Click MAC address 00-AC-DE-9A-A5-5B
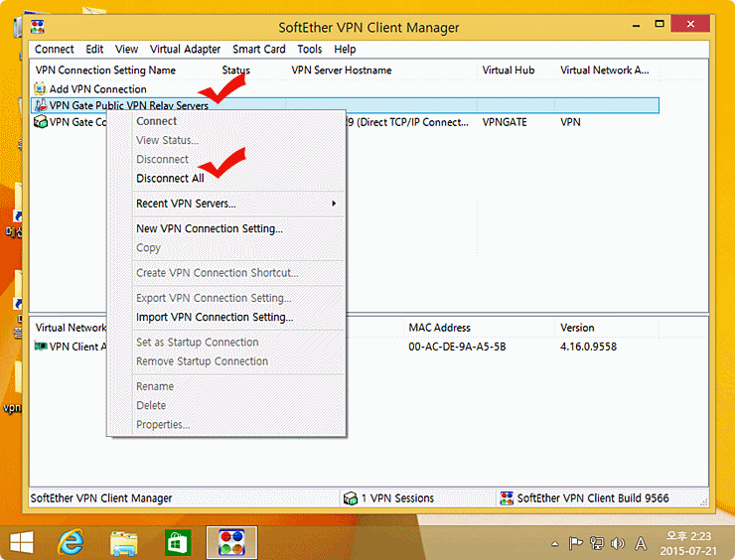This screenshot has width=735, height=560. [457, 347]
